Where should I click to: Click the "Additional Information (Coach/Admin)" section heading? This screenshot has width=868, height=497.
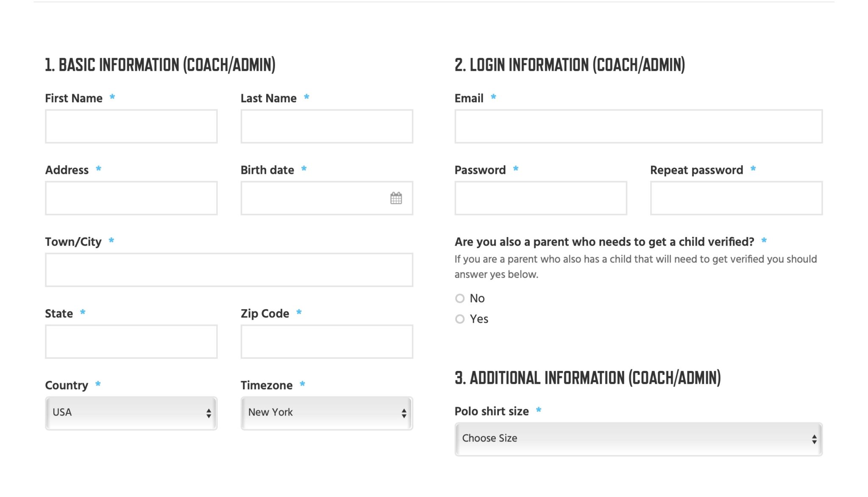pyautogui.click(x=587, y=378)
